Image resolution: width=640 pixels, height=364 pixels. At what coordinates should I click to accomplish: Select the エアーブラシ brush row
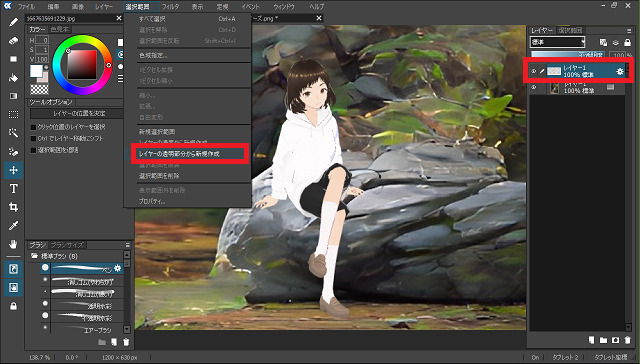tap(82, 330)
